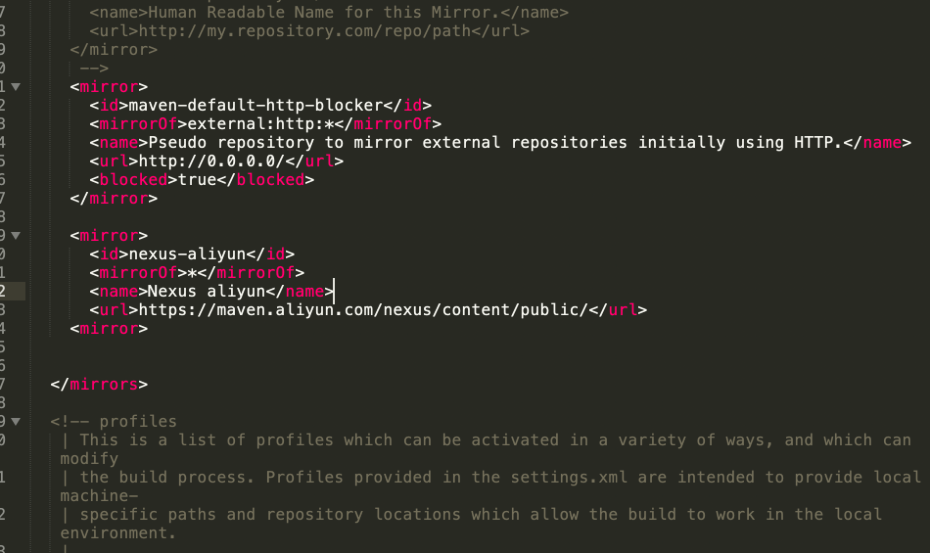Click the maven-default-http-blocker id text
930x556 pixels.
tap(256, 106)
